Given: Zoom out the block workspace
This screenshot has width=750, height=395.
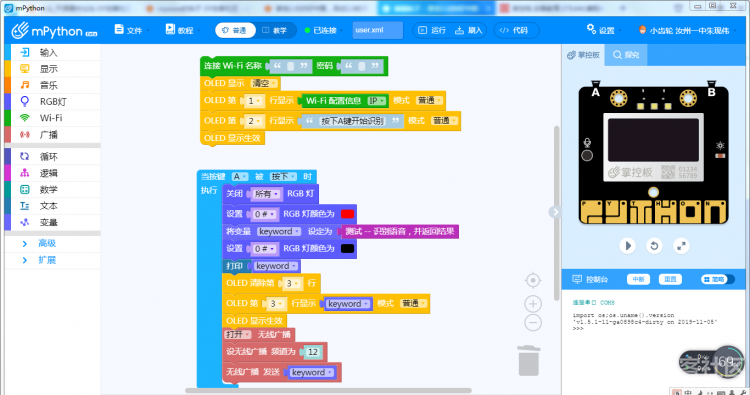Looking at the screenshot, I should click(x=533, y=323).
